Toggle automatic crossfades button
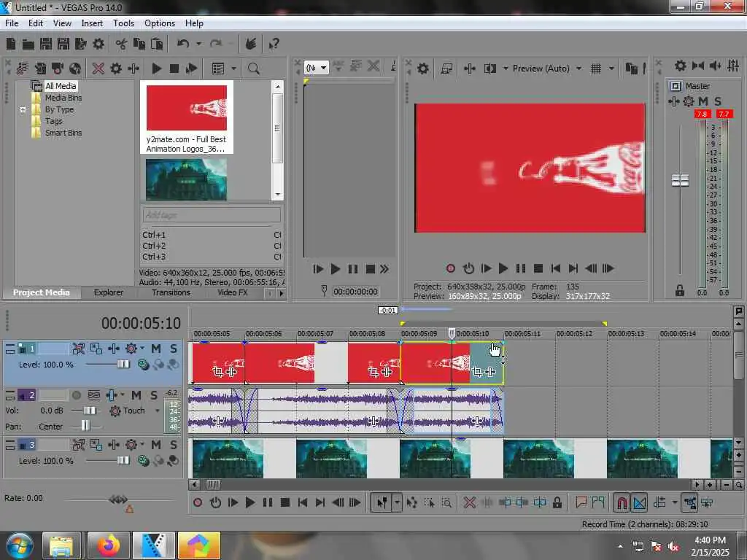Image resolution: width=747 pixels, height=560 pixels. tap(639, 502)
